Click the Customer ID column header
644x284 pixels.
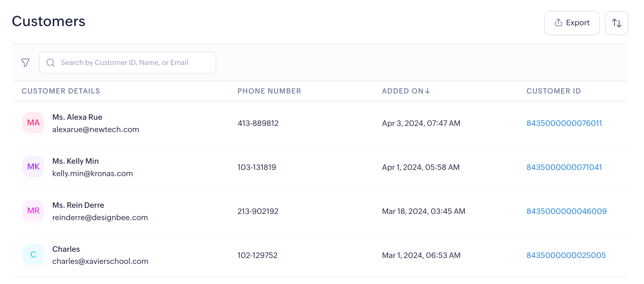coord(553,91)
